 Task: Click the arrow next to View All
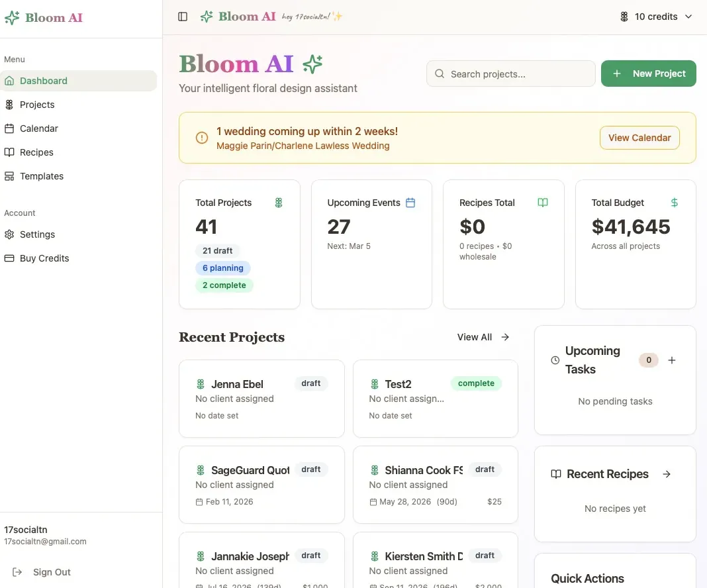[505, 337]
